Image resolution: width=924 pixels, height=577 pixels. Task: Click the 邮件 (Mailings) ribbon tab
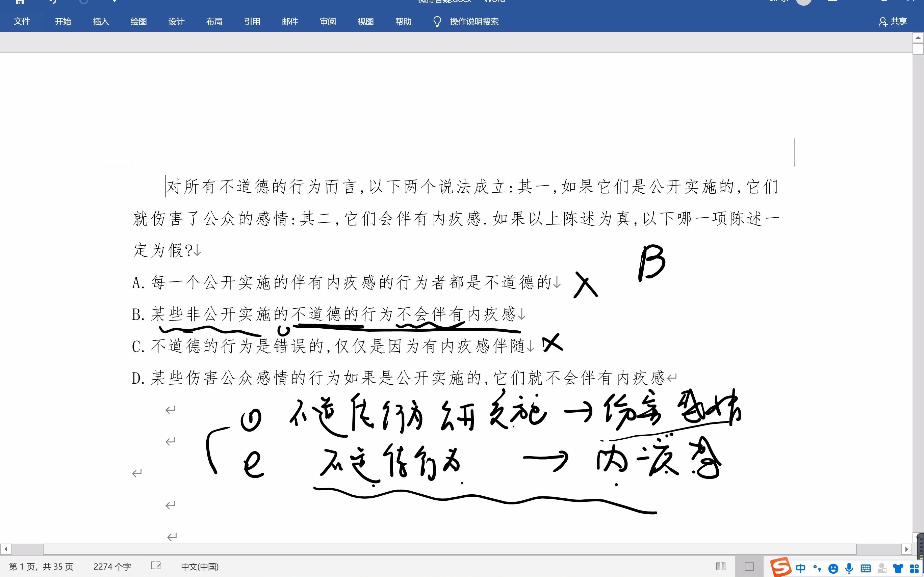[x=289, y=21]
